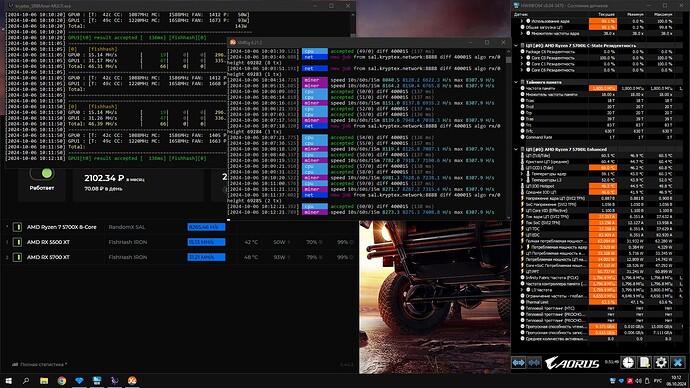The height and width of the screenshot is (388, 690).
Task: Expand 'Core C0 Резидентность' row
Action: (522, 58)
